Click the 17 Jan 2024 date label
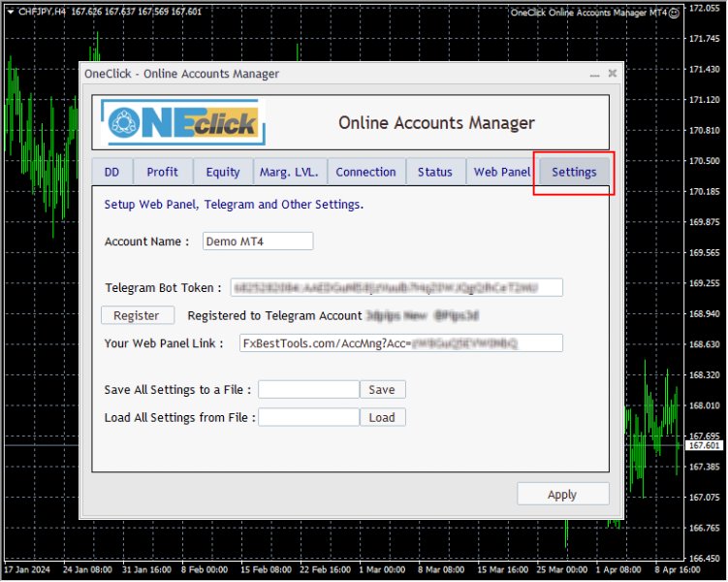 coord(26,569)
